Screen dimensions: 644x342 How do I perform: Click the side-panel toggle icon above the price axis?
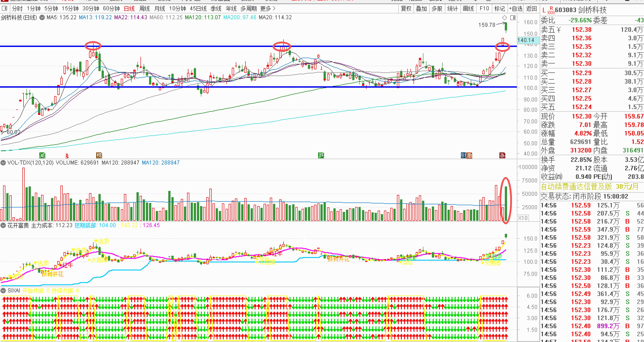(513, 18)
